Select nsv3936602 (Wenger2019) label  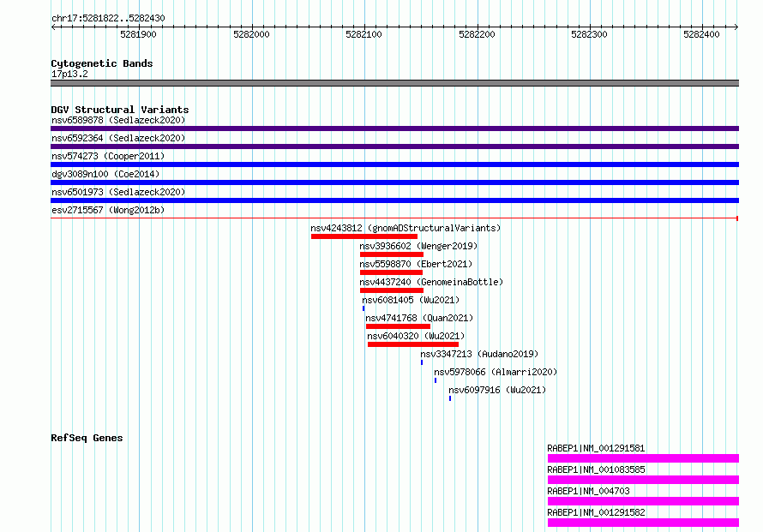pyautogui.click(x=418, y=246)
